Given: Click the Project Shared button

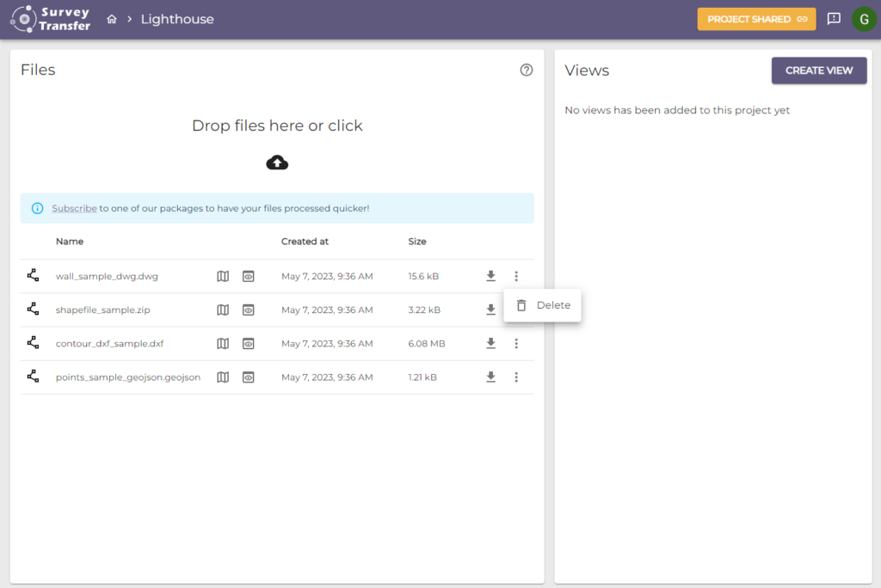Looking at the screenshot, I should (756, 19).
